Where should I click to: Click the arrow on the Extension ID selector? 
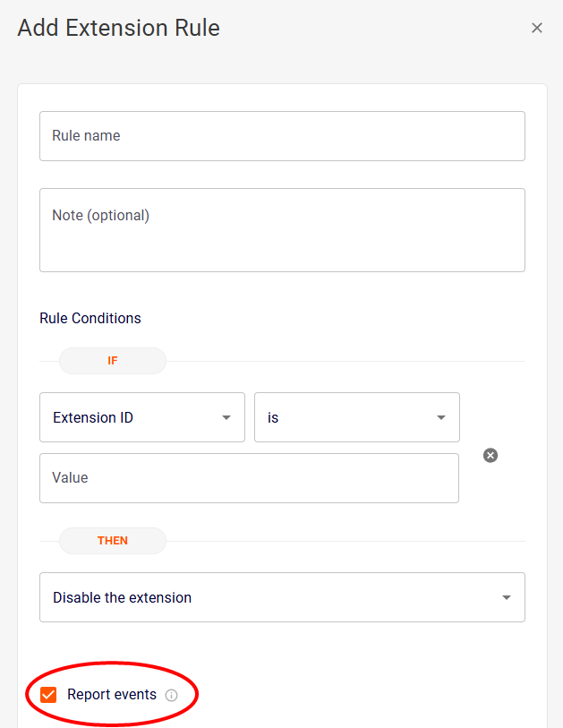(x=226, y=418)
